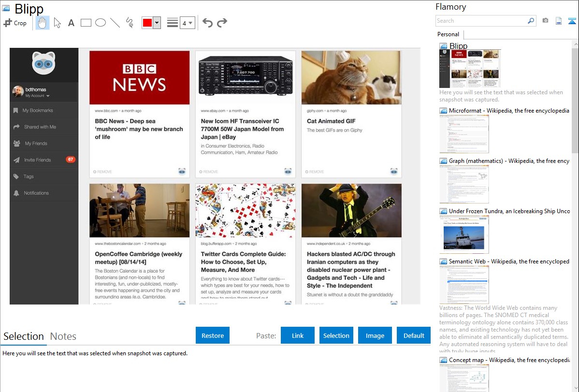Focus the Flamory Search field

coord(481,21)
